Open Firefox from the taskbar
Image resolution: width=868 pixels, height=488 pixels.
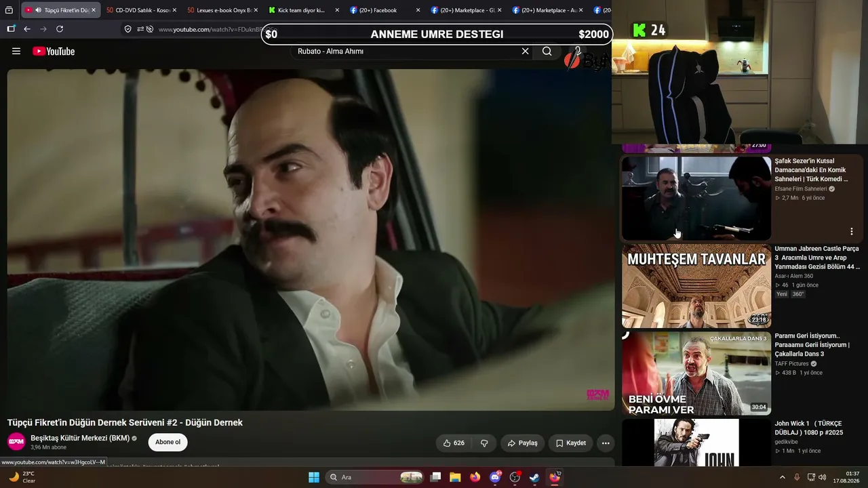click(475, 477)
